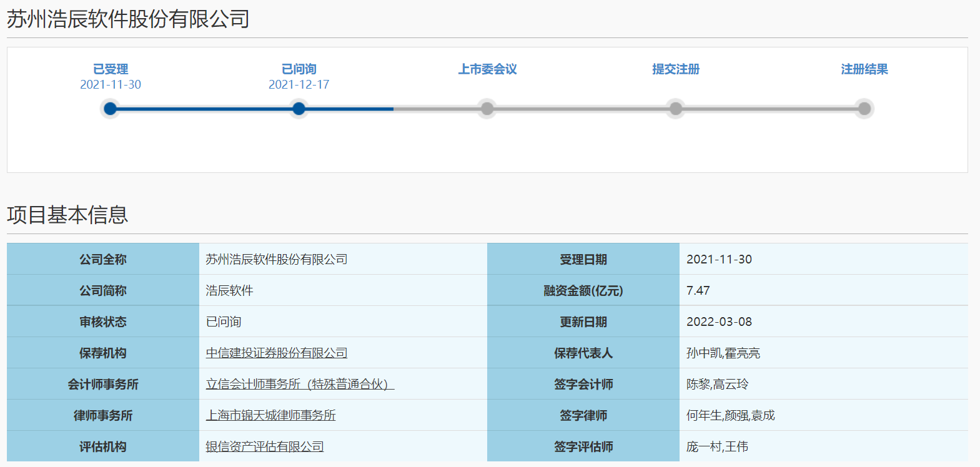Click the 项目基本信息 section heading
Viewport: 980px width, 467px height.
[67, 215]
